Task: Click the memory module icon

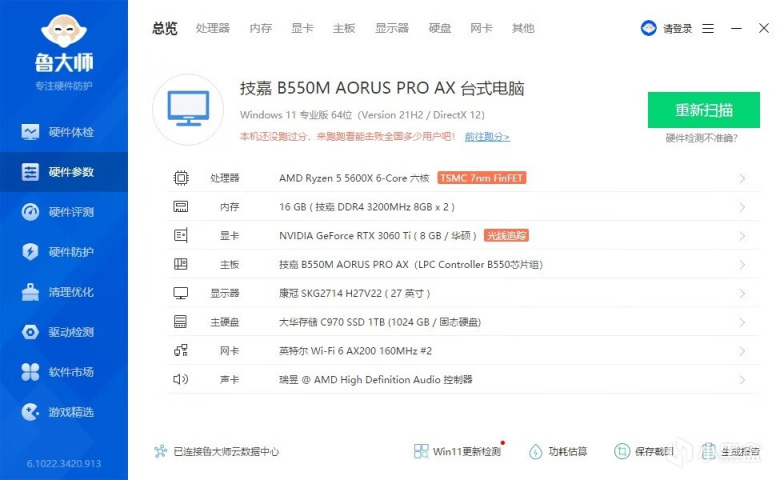Action: [x=181, y=206]
